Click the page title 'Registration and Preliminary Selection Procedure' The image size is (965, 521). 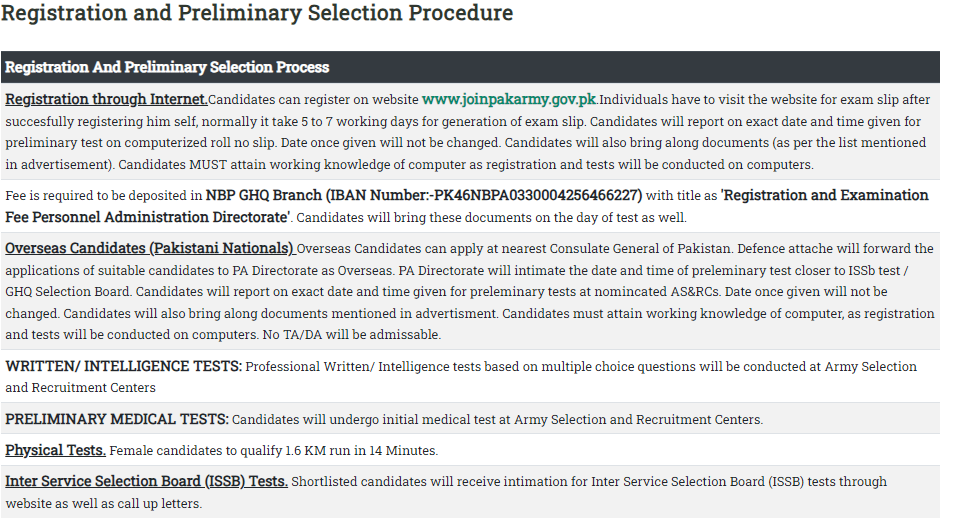[x=257, y=14]
